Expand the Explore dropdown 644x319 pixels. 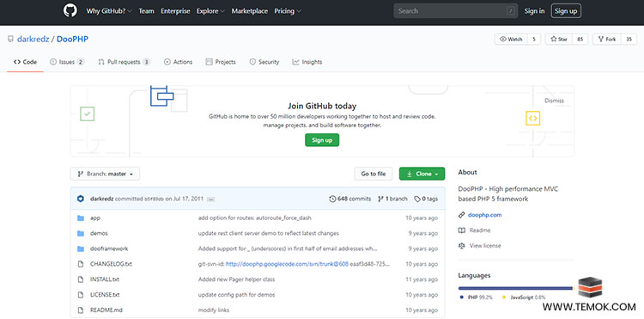click(x=210, y=11)
